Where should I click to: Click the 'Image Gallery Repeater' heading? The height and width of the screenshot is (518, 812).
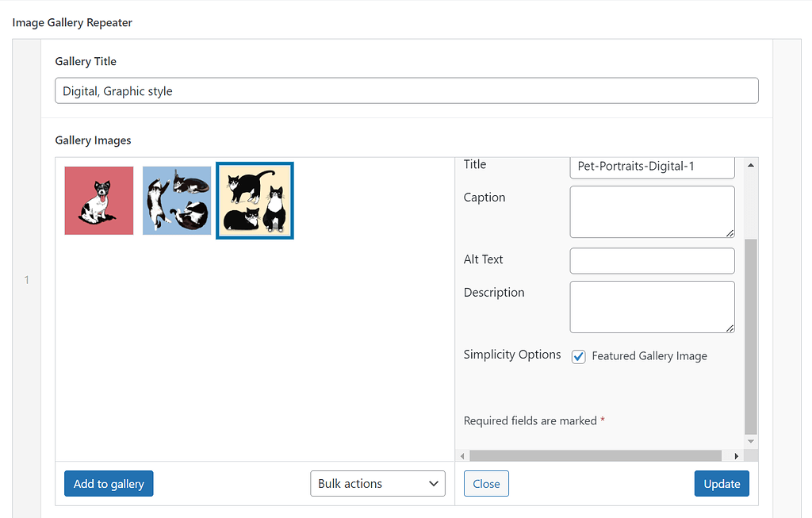(x=72, y=23)
